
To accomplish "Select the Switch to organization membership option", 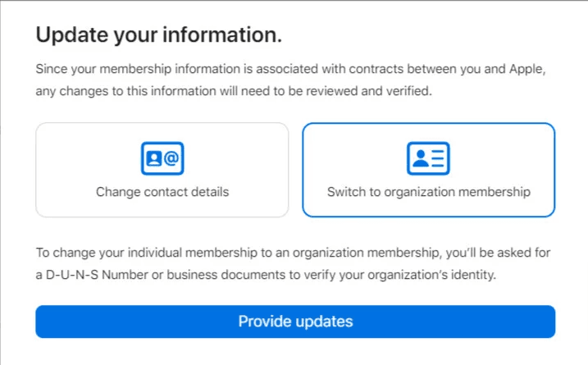I will pyautogui.click(x=428, y=170).
